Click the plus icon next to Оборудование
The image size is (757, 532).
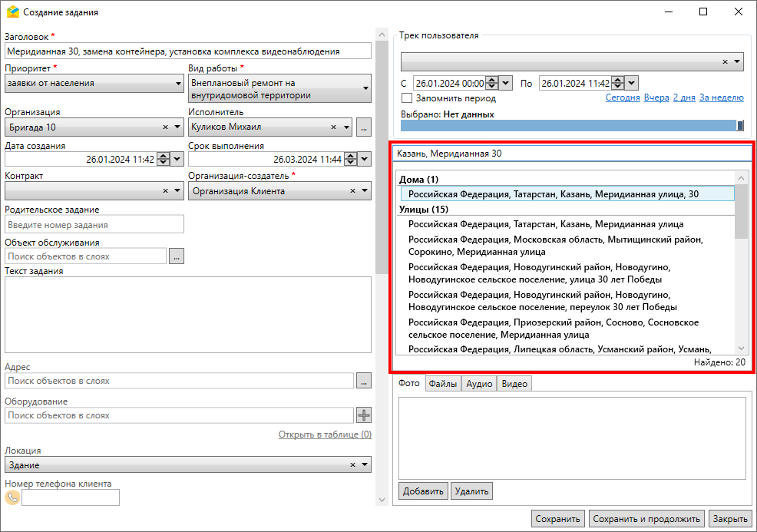pos(364,415)
